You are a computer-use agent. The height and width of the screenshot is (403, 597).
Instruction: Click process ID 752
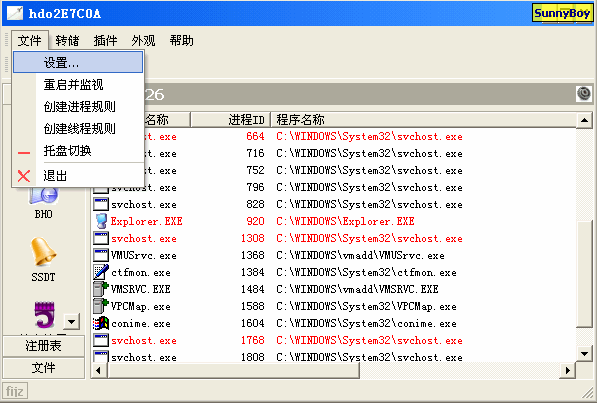(255, 170)
